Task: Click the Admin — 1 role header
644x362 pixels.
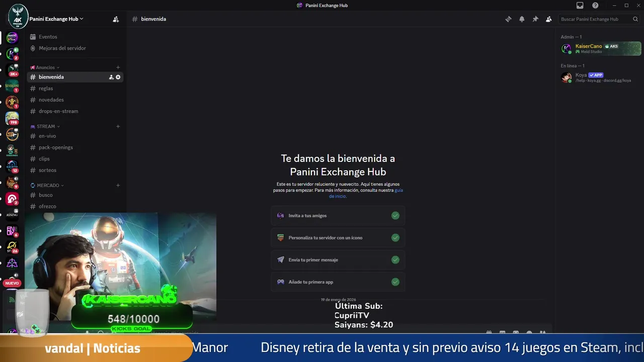Action: point(571,37)
